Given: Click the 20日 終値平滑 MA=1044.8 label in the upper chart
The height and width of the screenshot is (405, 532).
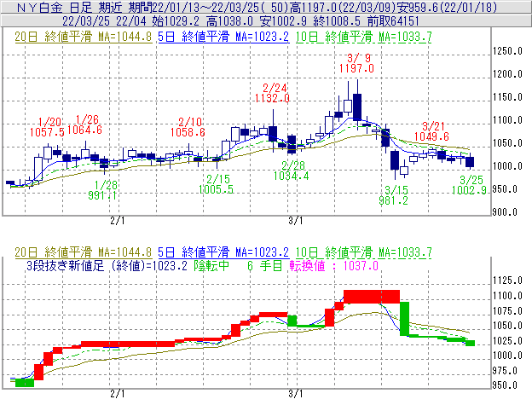Looking at the screenshot, I should [x=84, y=37].
